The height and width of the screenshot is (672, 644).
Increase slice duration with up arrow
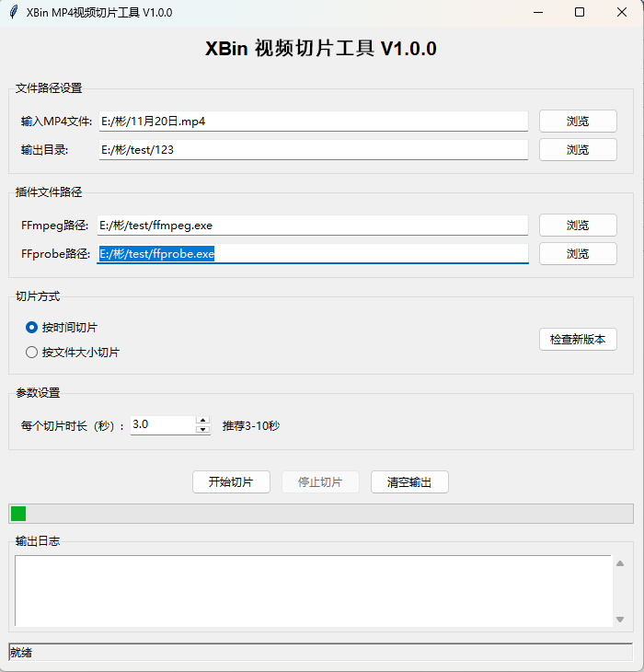click(x=203, y=420)
